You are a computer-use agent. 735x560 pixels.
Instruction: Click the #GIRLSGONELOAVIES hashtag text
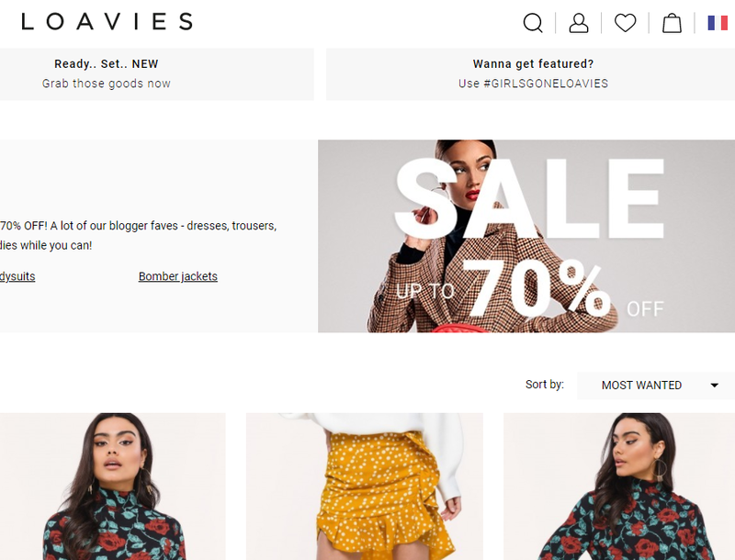(546, 84)
